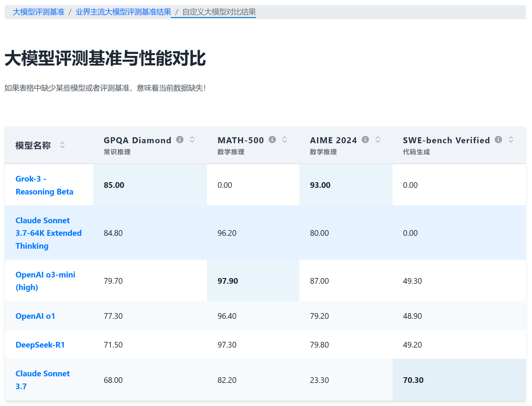The image size is (532, 406).
Task: Click the 82.20 MATH-500 score cell
Action: (x=253, y=380)
